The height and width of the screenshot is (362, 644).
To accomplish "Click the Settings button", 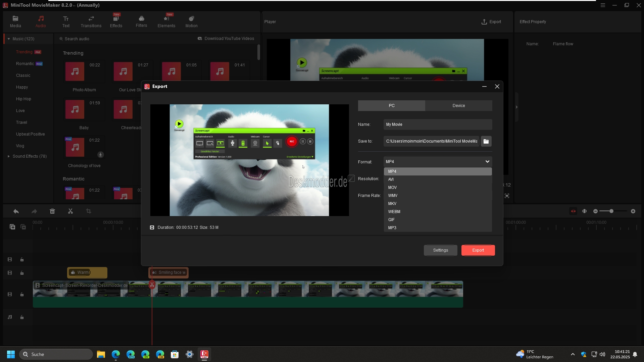I will pos(440,250).
